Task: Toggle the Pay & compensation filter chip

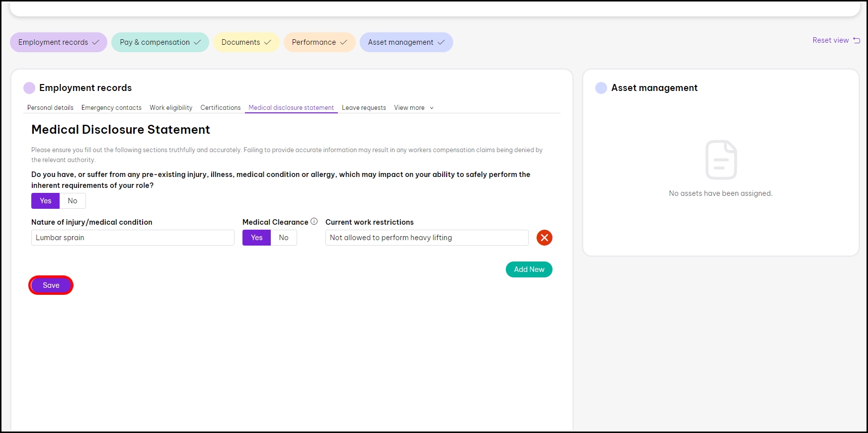Action: (x=160, y=42)
